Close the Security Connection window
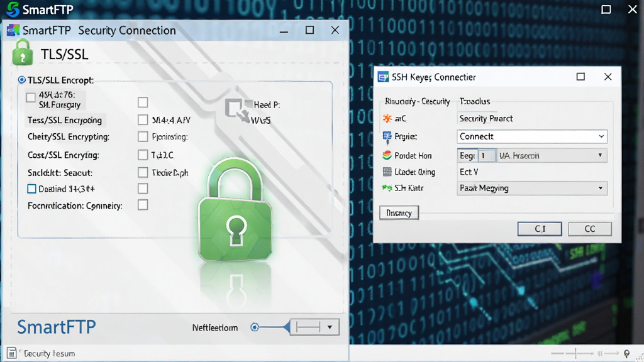The image size is (644, 362). pyautogui.click(x=335, y=30)
